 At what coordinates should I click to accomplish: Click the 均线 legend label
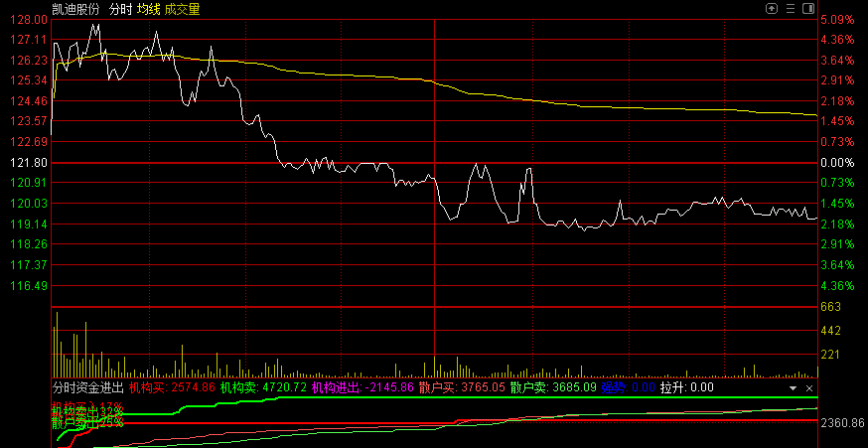coord(148,9)
